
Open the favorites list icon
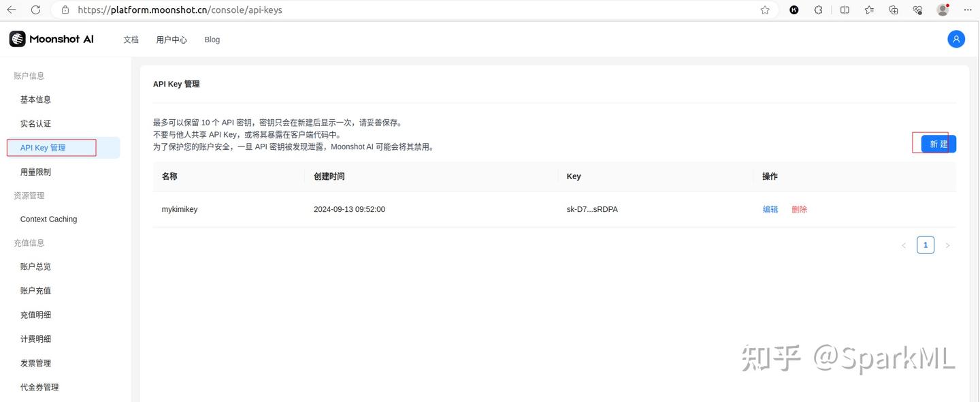coord(869,10)
